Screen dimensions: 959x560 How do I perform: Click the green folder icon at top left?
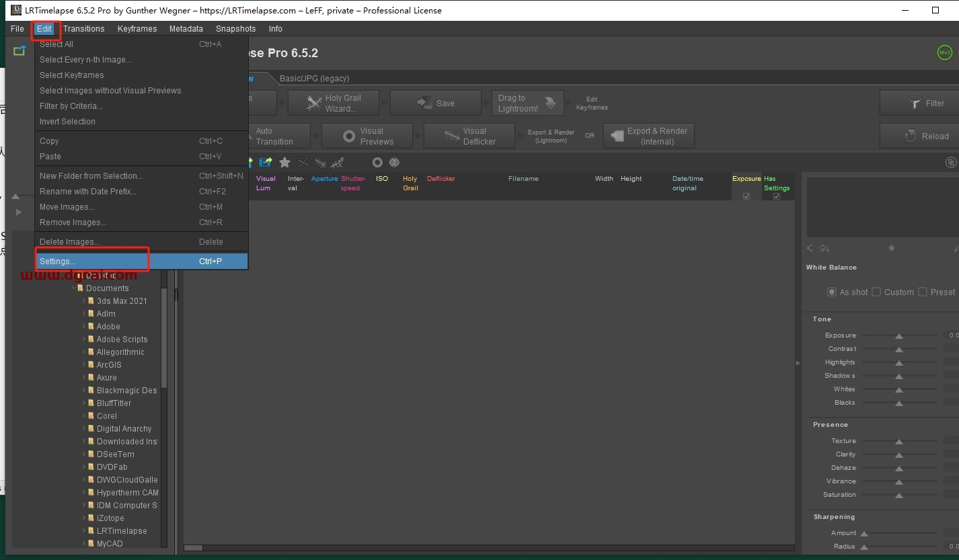coord(20,51)
